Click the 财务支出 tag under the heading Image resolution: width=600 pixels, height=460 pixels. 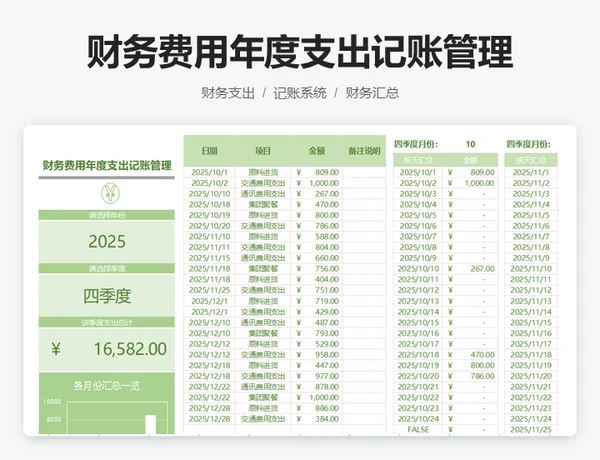coord(228,93)
